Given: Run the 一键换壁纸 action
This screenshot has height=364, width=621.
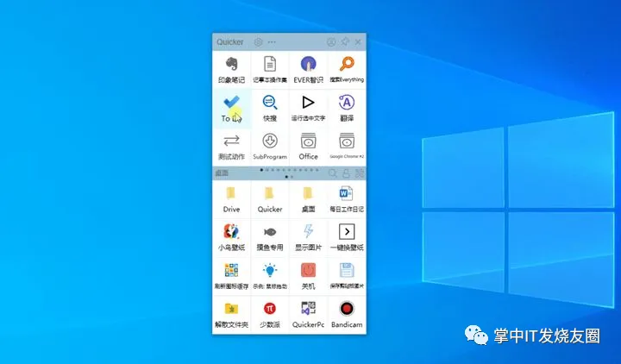Looking at the screenshot, I should click(347, 238).
